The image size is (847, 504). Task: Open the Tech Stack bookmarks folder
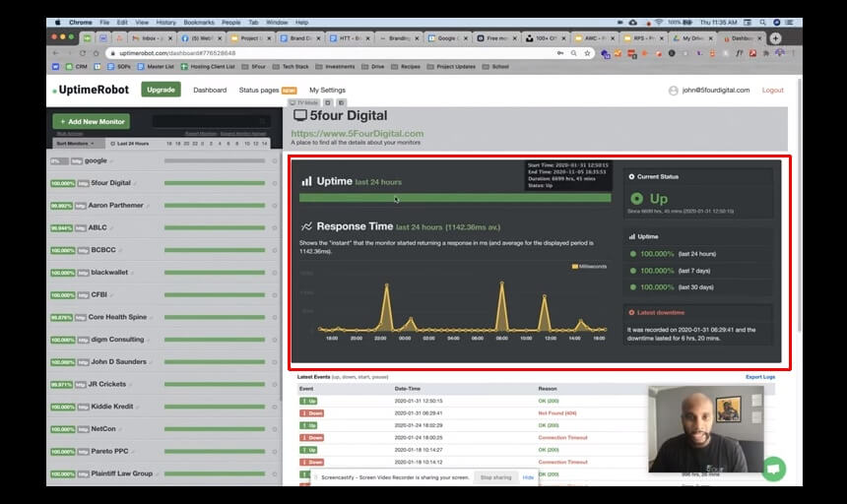(x=291, y=67)
